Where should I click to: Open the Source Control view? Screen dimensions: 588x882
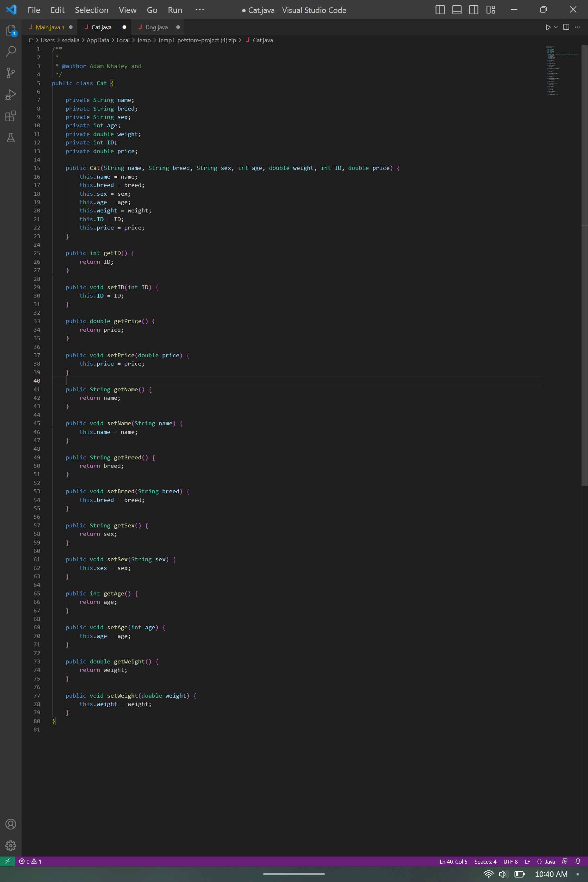(11, 73)
